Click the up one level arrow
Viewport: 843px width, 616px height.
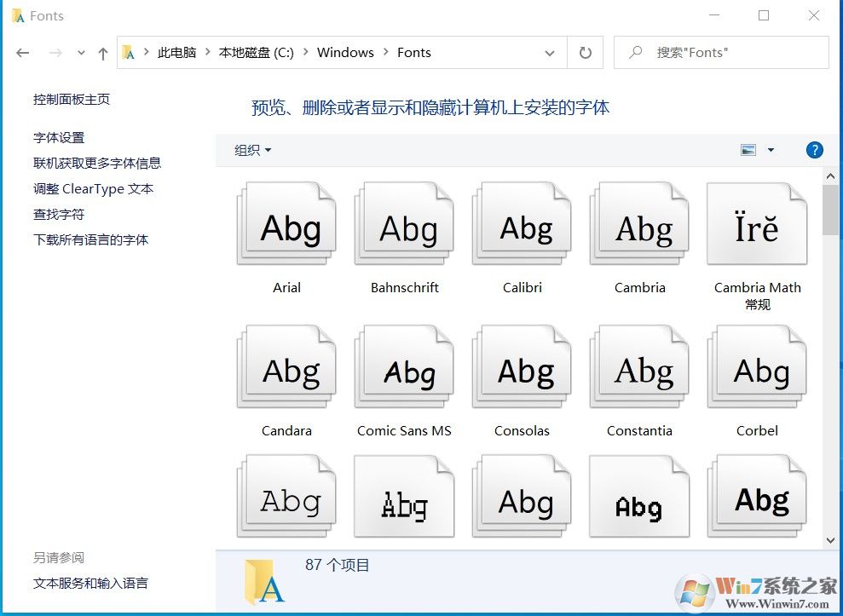click(x=102, y=52)
